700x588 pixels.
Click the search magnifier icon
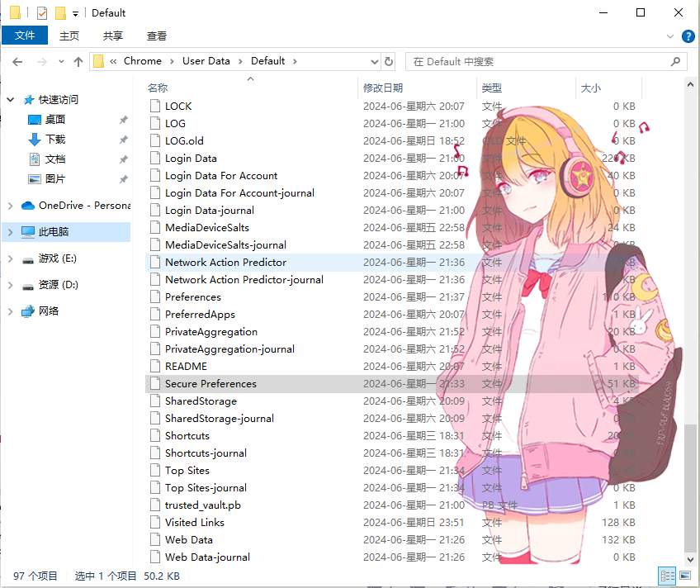point(675,61)
